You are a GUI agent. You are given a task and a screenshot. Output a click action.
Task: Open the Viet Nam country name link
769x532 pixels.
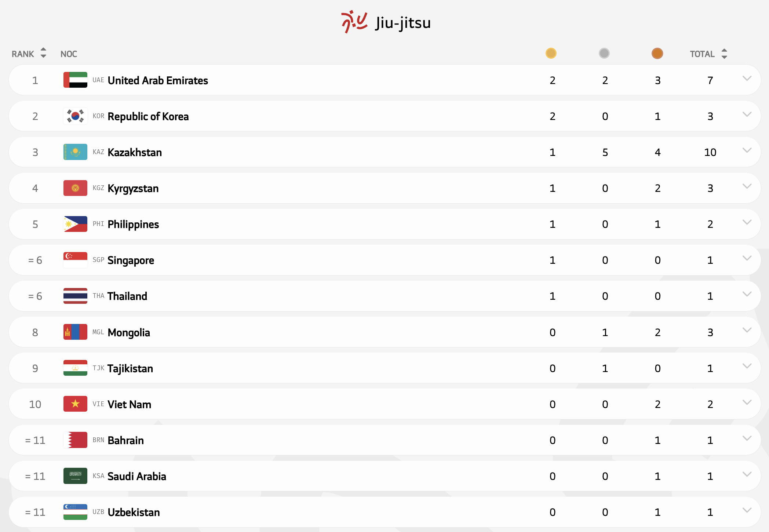129,404
